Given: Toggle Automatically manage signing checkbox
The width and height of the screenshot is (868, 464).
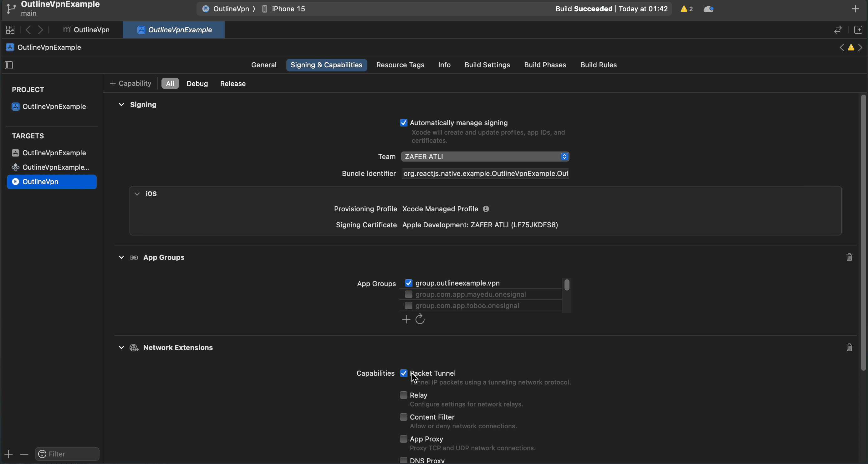Looking at the screenshot, I should pyautogui.click(x=403, y=123).
